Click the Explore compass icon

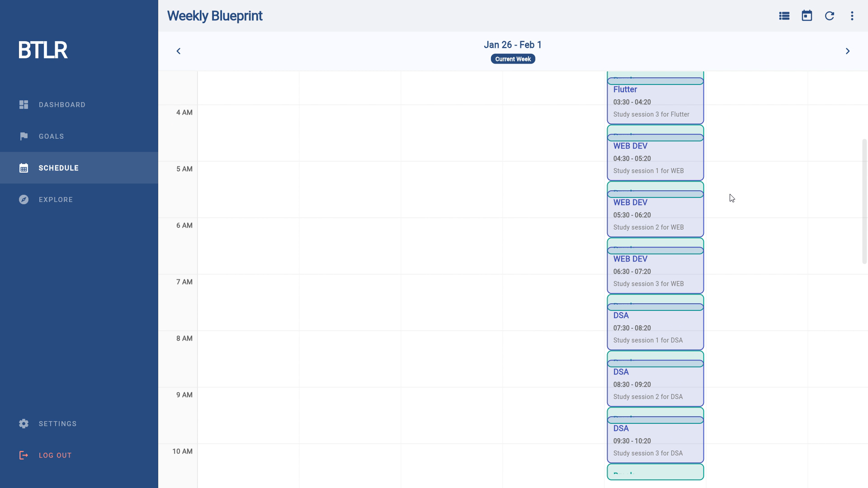point(24,200)
